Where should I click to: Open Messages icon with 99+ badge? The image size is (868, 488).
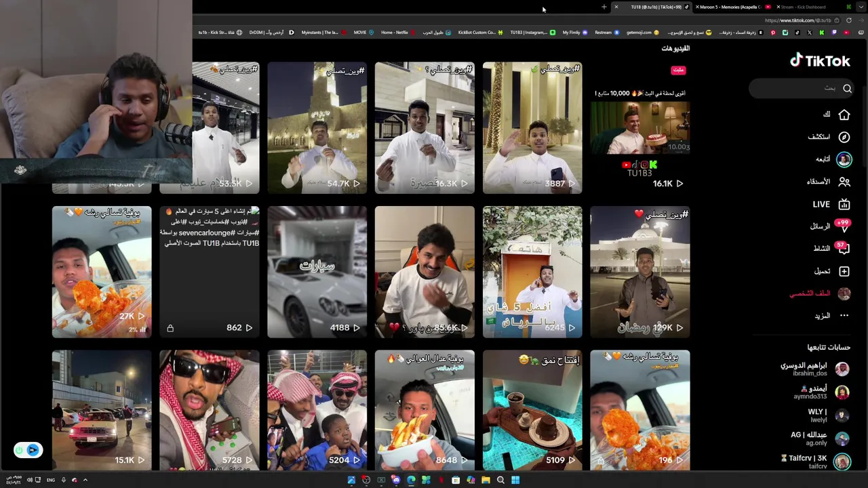[844, 226]
